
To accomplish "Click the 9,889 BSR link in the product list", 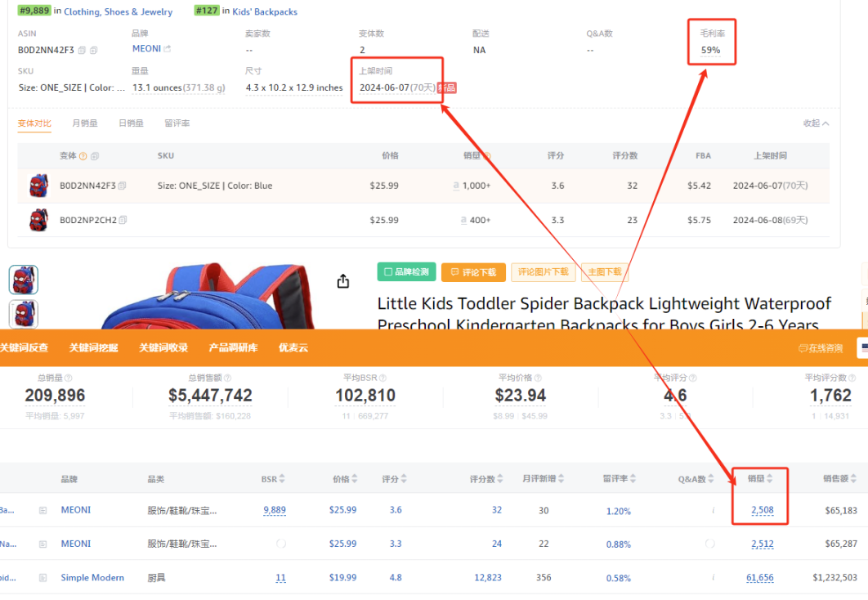I will (x=275, y=510).
